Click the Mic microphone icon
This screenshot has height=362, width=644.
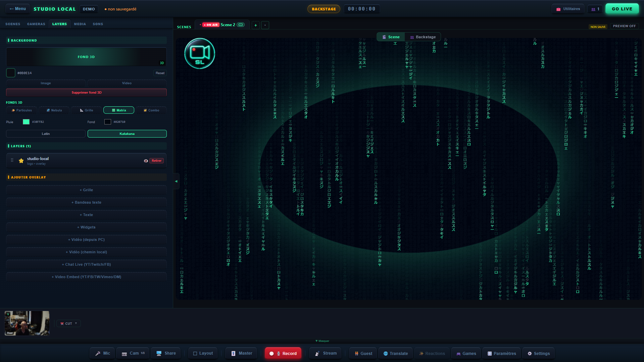[x=98, y=353]
